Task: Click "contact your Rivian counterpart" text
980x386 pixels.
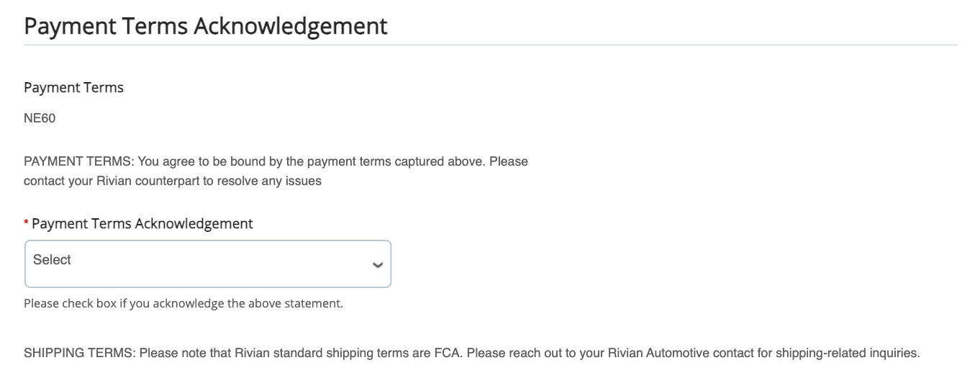Action: click(111, 181)
